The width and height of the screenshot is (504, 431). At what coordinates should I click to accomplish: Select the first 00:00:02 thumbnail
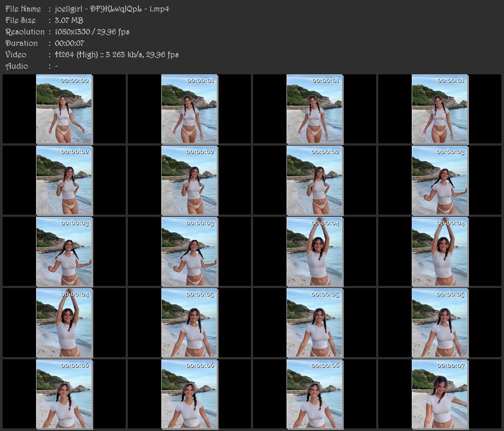click(64, 180)
